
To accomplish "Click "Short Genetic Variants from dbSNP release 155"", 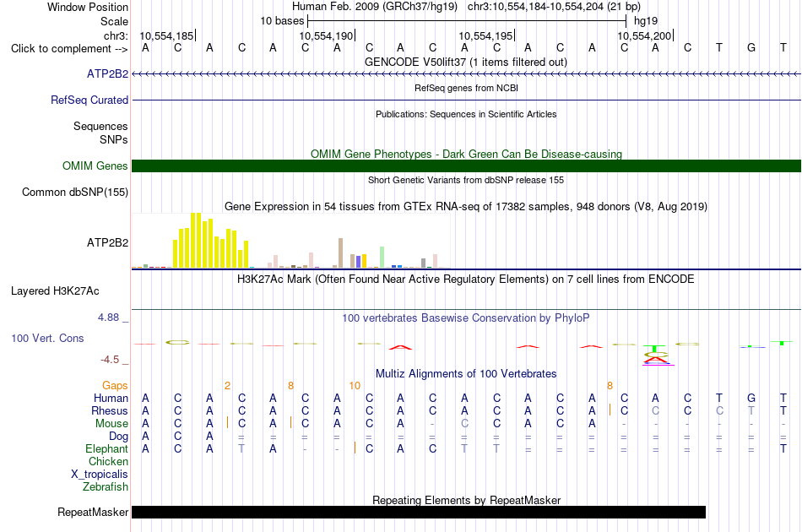I will [466, 180].
